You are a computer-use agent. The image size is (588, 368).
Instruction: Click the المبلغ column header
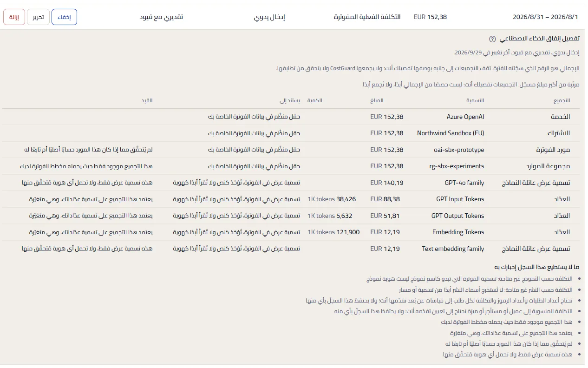(x=377, y=100)
